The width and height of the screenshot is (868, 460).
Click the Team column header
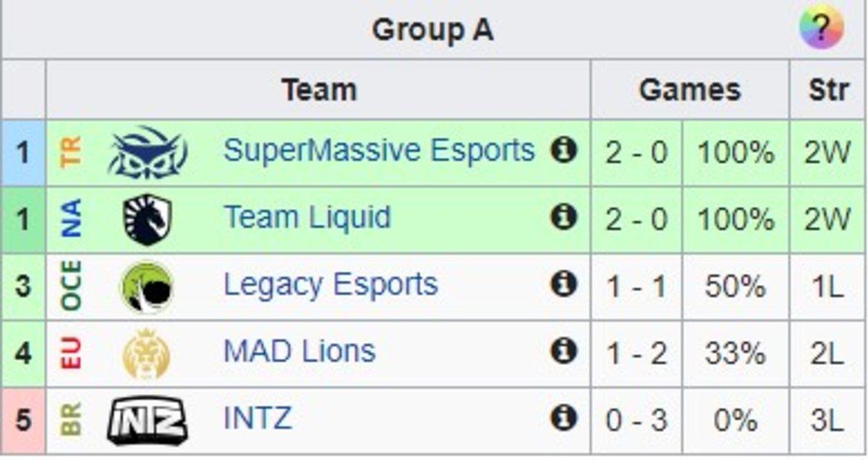pyautogui.click(x=318, y=90)
